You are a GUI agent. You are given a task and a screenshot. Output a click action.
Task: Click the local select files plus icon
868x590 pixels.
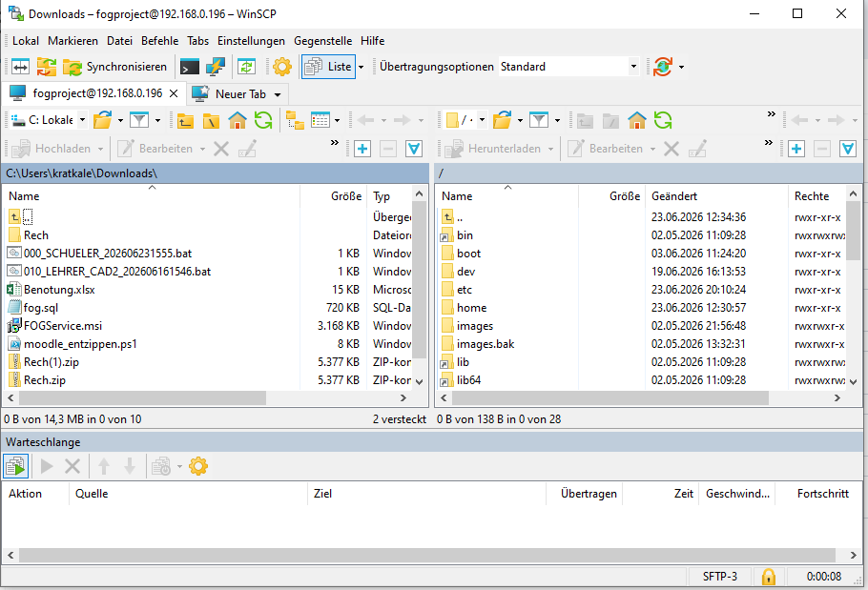pyautogui.click(x=362, y=149)
